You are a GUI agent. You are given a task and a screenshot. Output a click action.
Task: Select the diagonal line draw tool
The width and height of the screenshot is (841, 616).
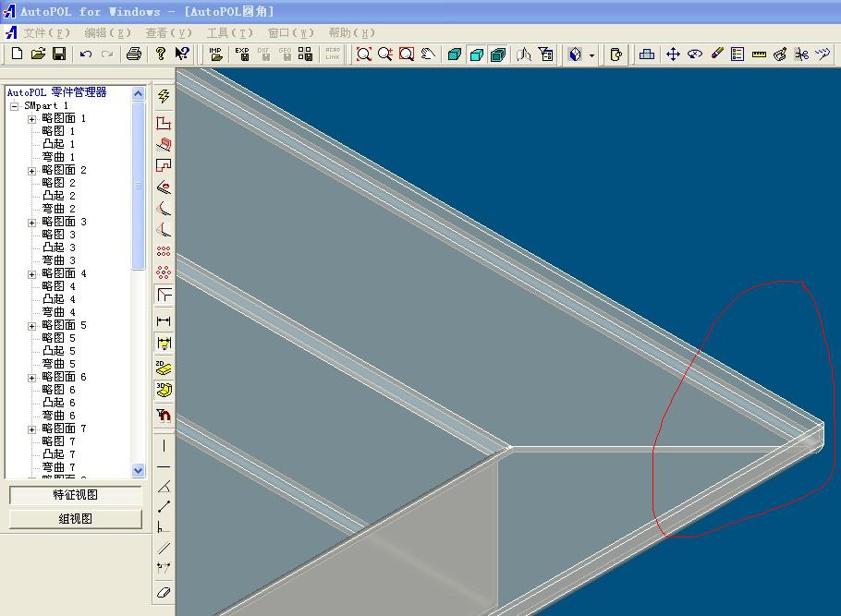[164, 506]
